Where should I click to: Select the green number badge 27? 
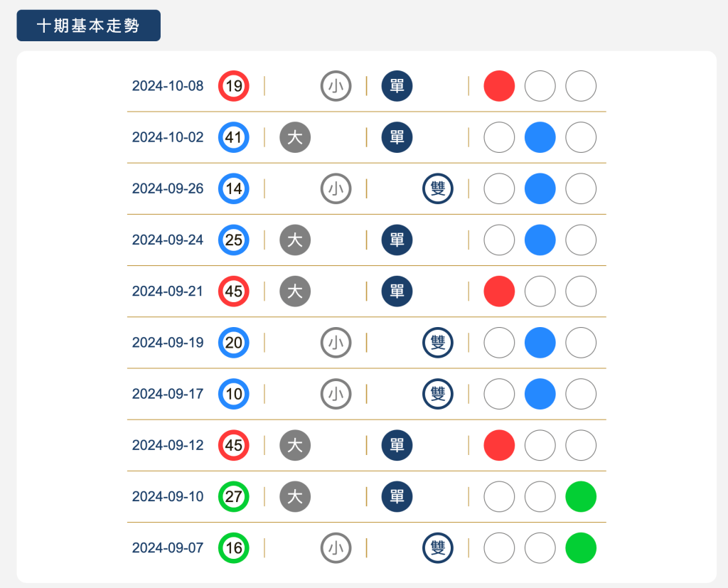point(234,497)
